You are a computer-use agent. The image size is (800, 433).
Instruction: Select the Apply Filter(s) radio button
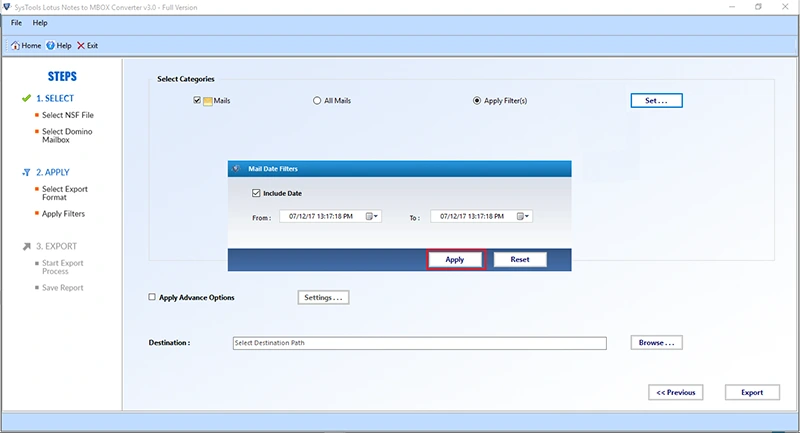tap(477, 100)
